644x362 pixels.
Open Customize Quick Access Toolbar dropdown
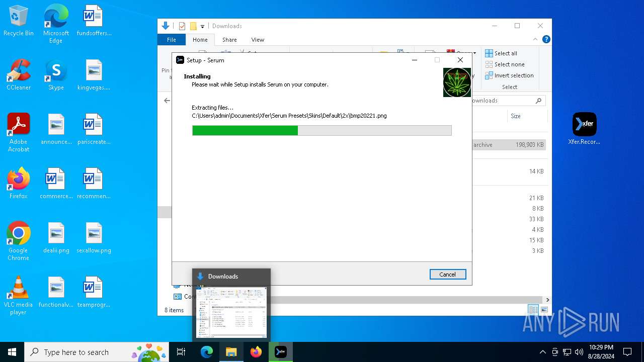click(202, 26)
